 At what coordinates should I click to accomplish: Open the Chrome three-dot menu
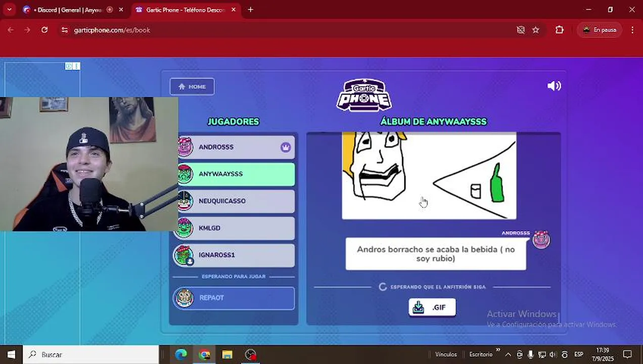pyautogui.click(x=632, y=30)
